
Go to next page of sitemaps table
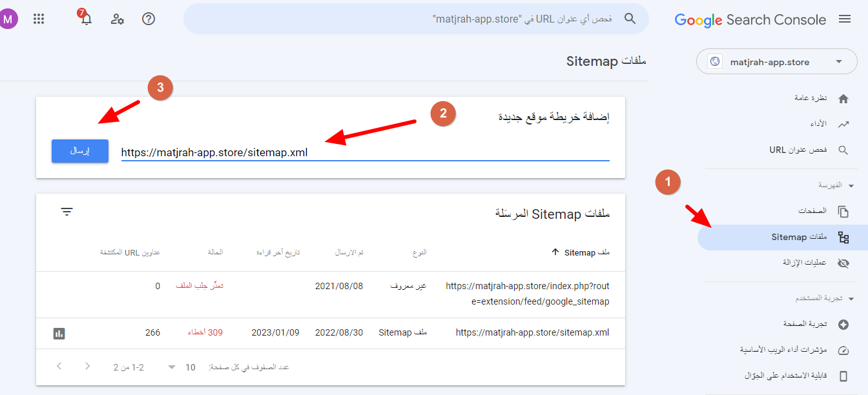pyautogui.click(x=88, y=367)
